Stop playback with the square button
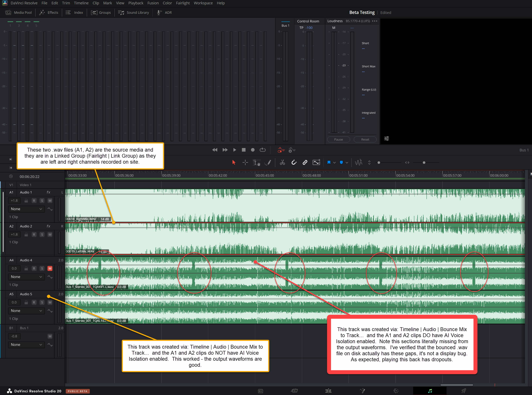532x395 pixels. tap(243, 150)
